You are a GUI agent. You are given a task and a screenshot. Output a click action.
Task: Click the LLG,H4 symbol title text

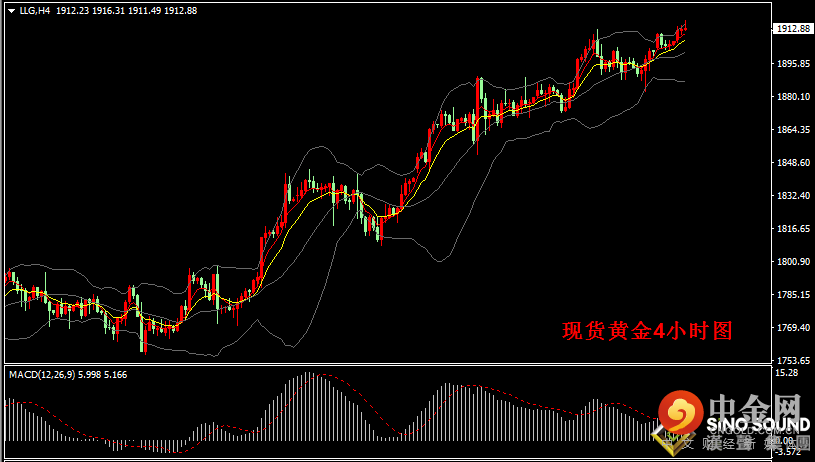point(34,10)
